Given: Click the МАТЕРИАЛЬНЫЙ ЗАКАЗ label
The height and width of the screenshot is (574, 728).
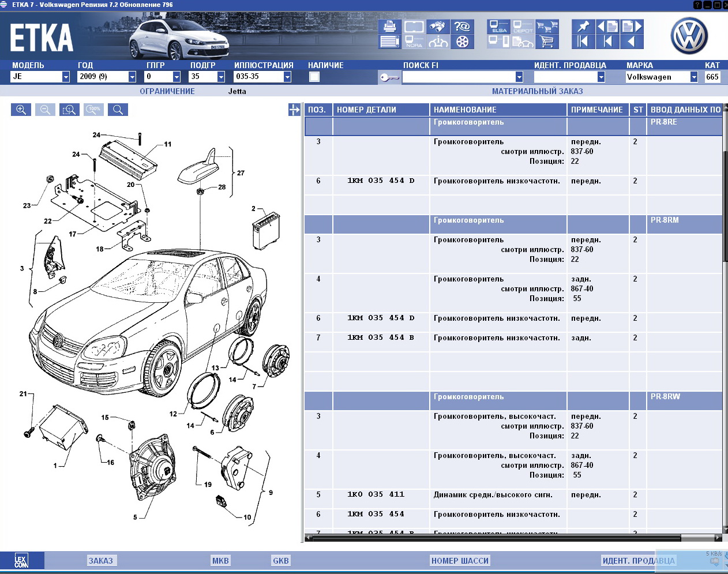Looking at the screenshot, I should [538, 91].
